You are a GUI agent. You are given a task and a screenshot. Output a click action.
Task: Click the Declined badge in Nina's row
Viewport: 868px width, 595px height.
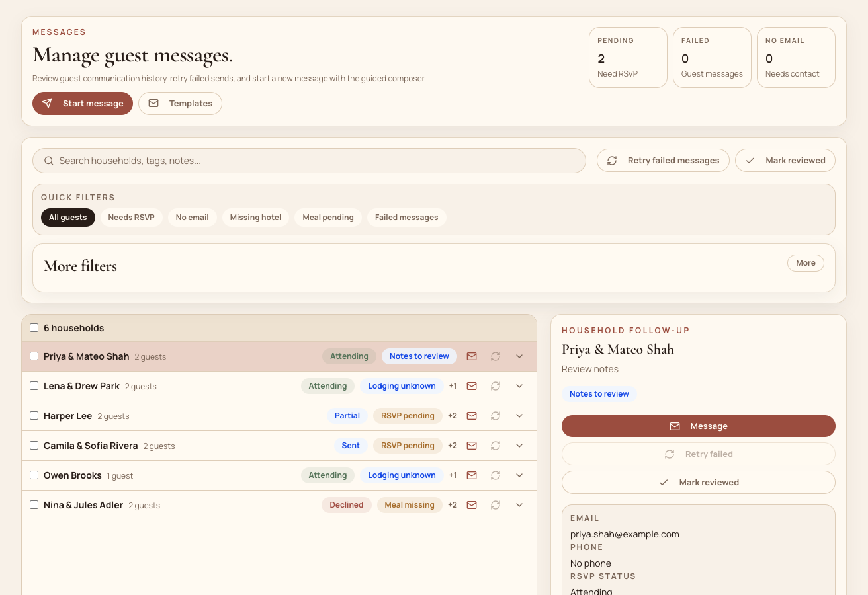[x=347, y=505]
